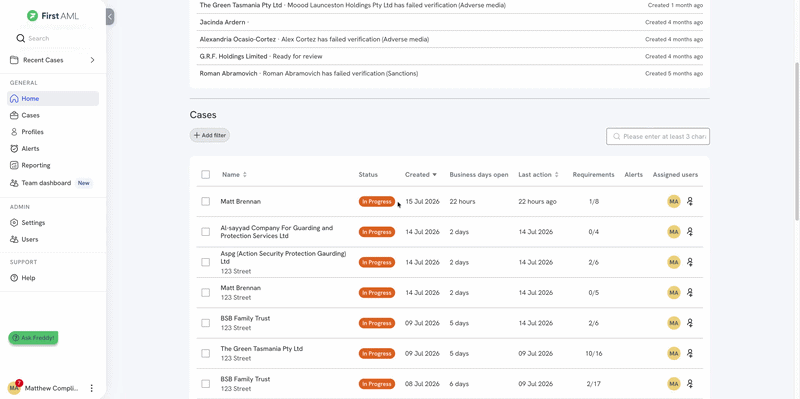Click the cases search input field
This screenshot has height=399, width=800.
click(x=658, y=137)
